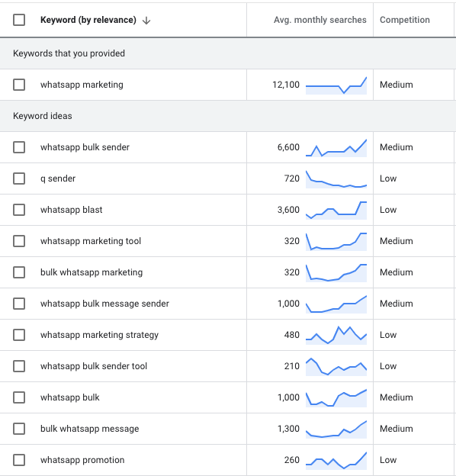Click the keyword 'bulk whatsapp message'
This screenshot has height=476, width=456.
(90, 429)
